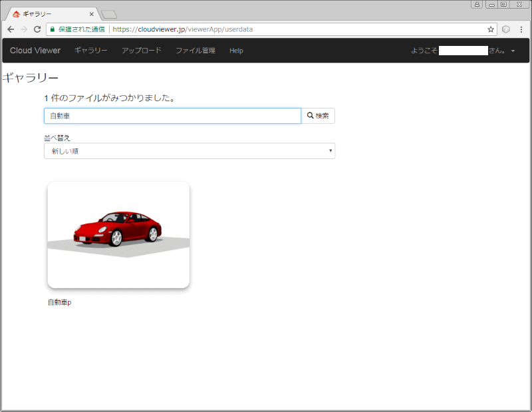Open the Help menu item
Viewport: 532px width, 412px height.
(x=236, y=51)
